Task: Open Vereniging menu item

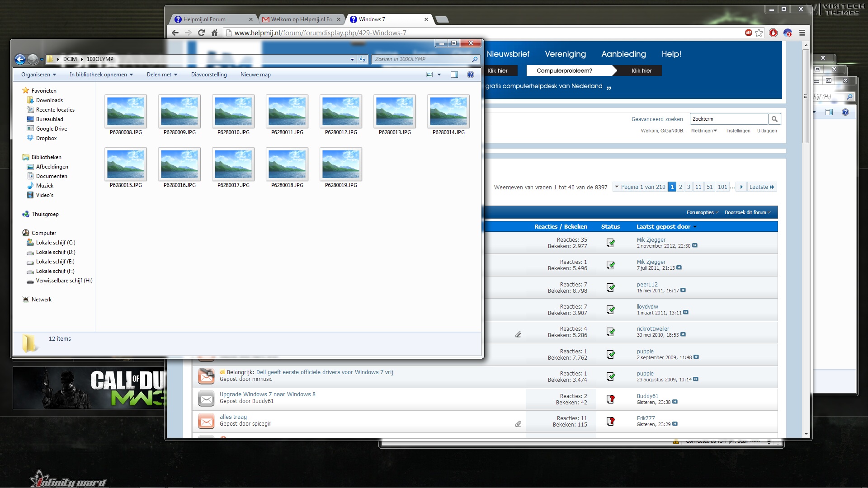Action: (565, 54)
